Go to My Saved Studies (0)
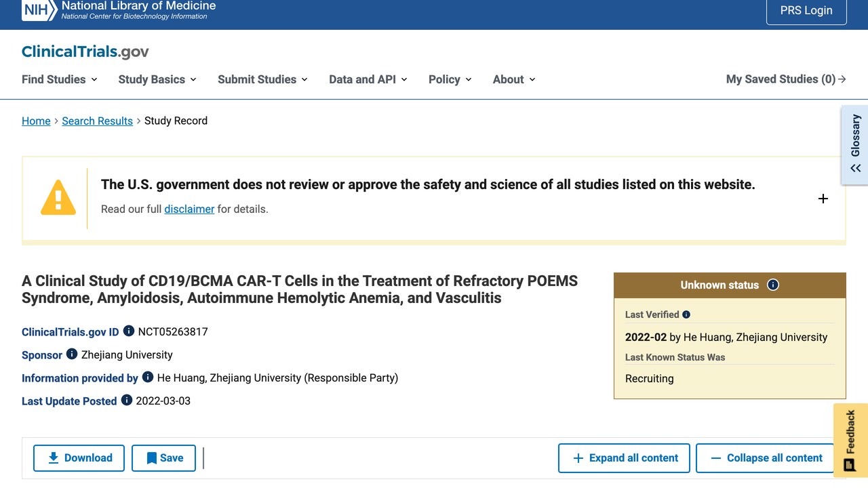 click(x=786, y=79)
